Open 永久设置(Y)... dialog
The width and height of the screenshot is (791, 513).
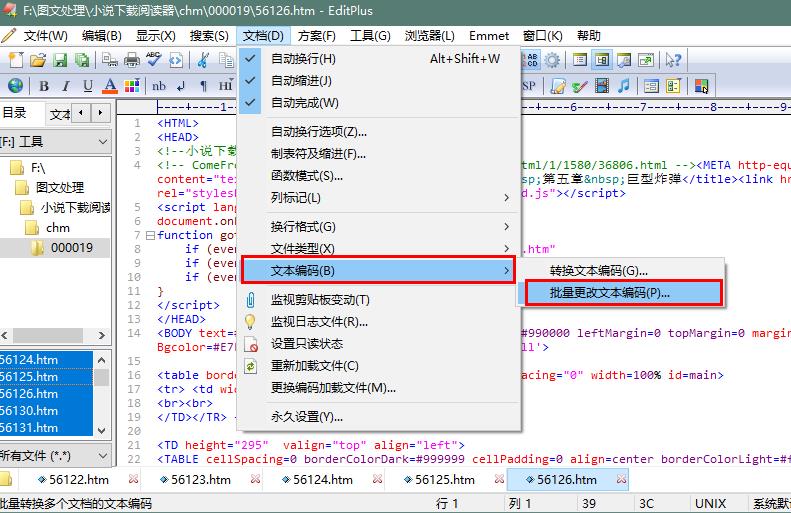click(x=379, y=417)
